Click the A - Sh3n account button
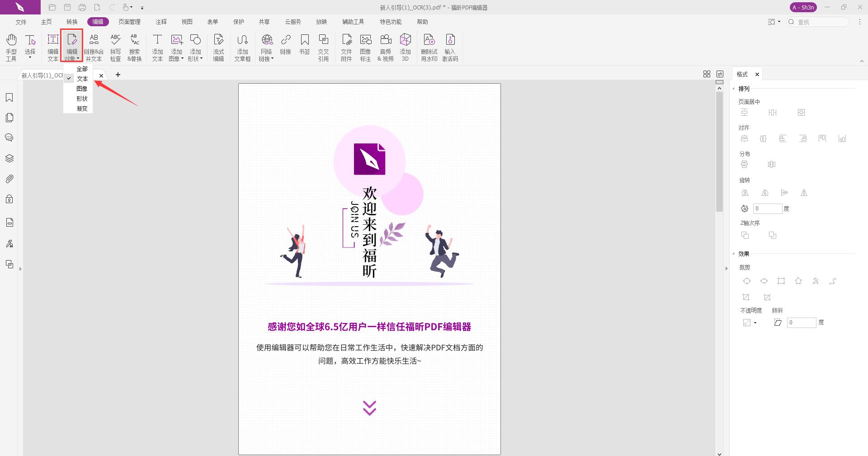Screen dimensions: 868x456 point(803,7)
